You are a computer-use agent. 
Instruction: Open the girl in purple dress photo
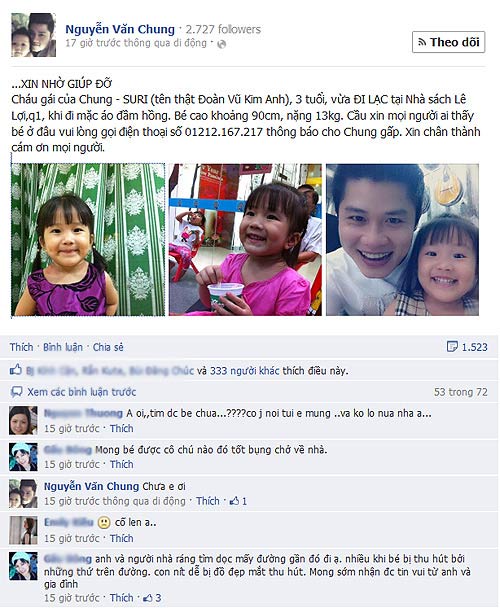(x=88, y=240)
